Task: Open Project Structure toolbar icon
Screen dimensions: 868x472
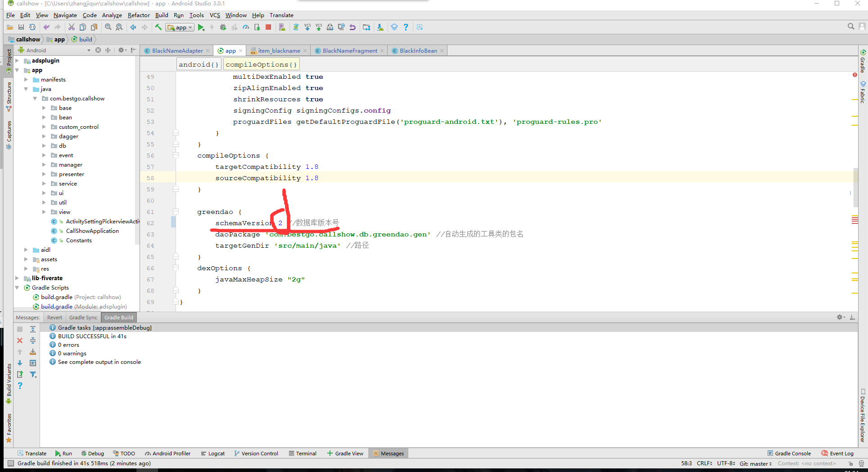Action: [x=366, y=27]
